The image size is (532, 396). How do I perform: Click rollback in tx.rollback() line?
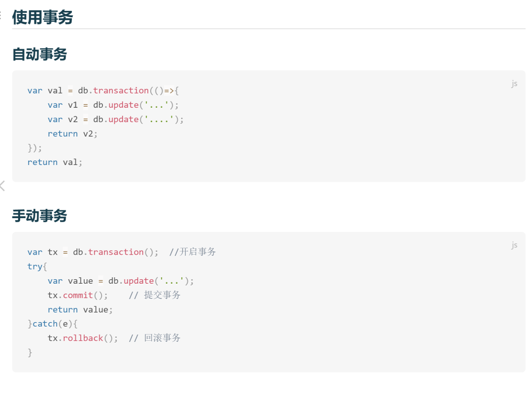[x=83, y=338]
